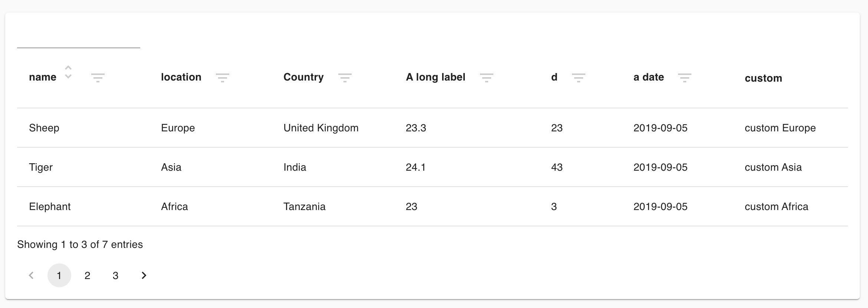Select the currently active page 1 indicator
The image size is (868, 308).
(x=59, y=275)
